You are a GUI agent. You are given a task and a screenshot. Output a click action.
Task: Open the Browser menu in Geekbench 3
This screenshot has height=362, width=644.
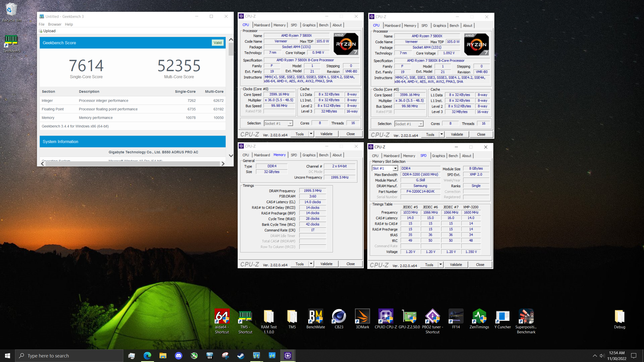pyautogui.click(x=55, y=24)
